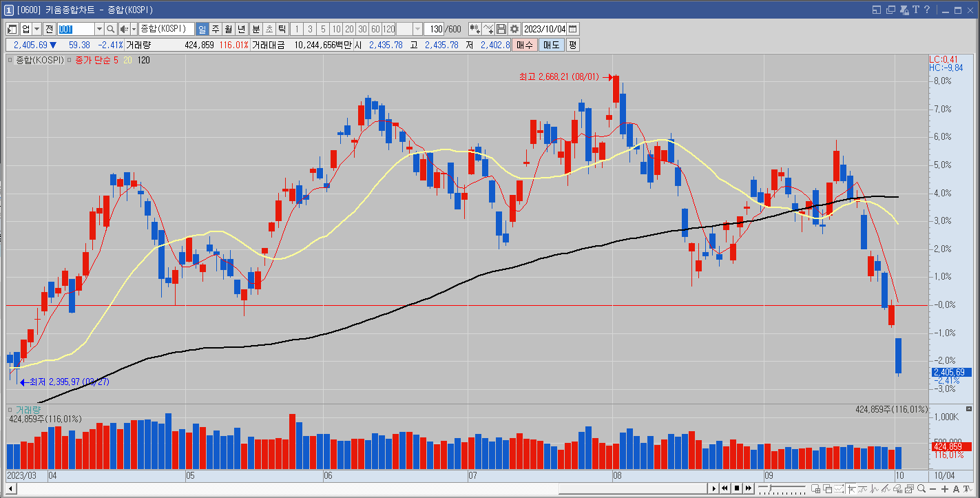Open the calendar date picker icon

pyautogui.click(x=572, y=29)
